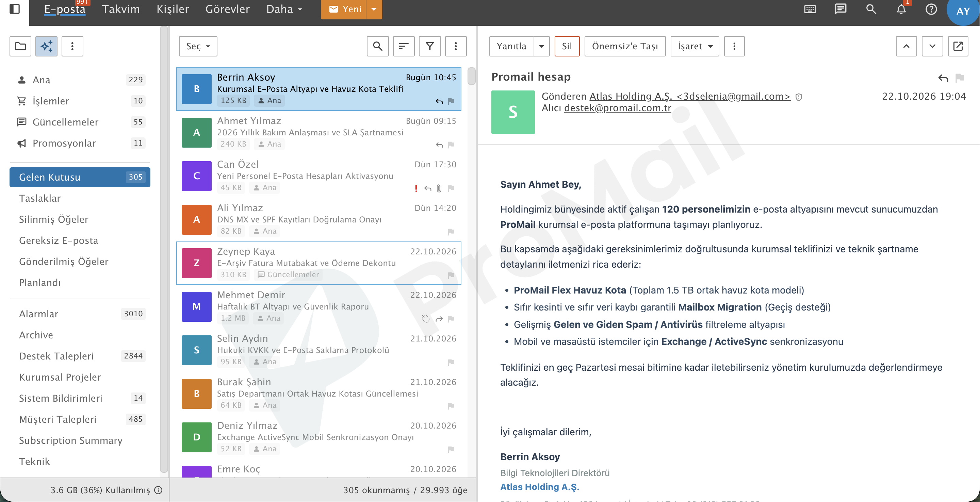This screenshot has height=502, width=980.
Task: Switch to Takvim tab
Action: (x=121, y=9)
